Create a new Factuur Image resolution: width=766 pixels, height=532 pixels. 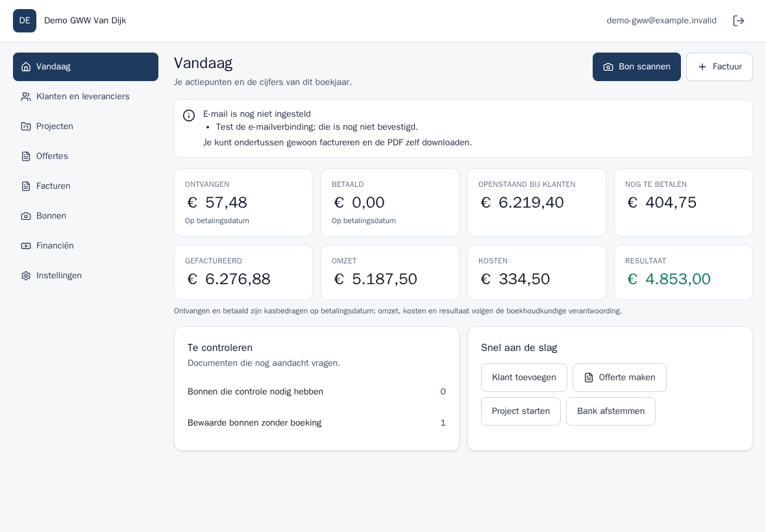[719, 67]
